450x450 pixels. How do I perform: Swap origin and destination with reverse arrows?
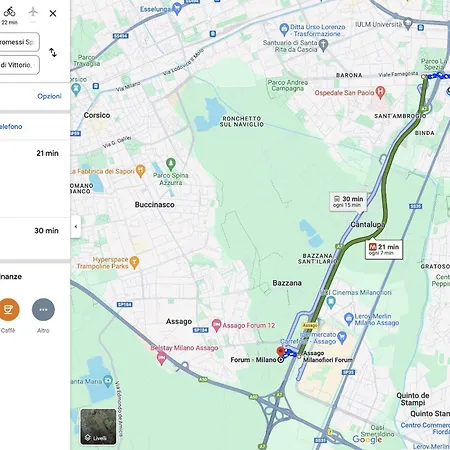click(53, 52)
